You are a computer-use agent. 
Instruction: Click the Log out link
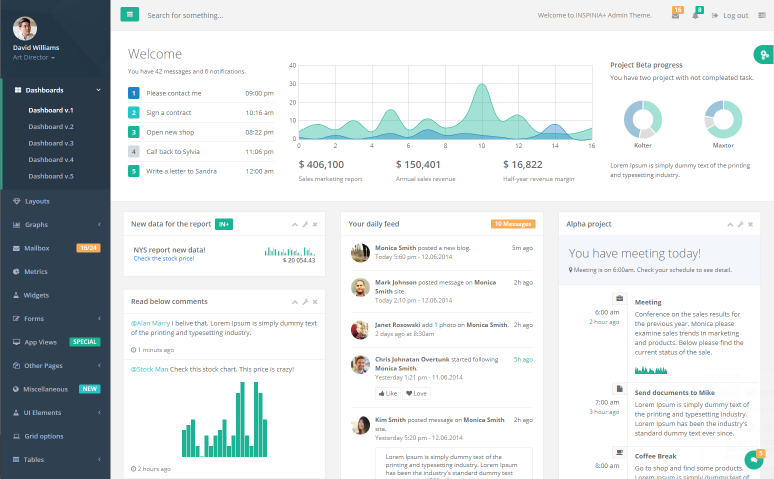(x=730, y=15)
